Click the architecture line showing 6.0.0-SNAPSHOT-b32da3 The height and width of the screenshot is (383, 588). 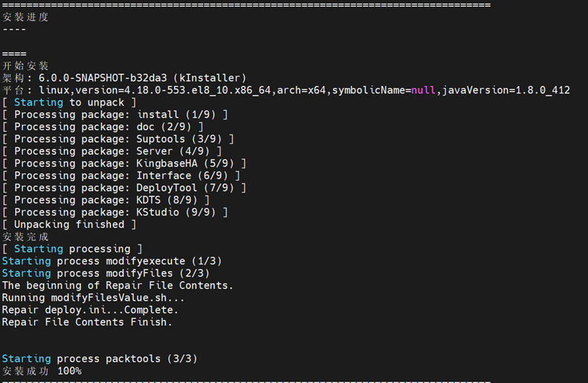coord(124,78)
